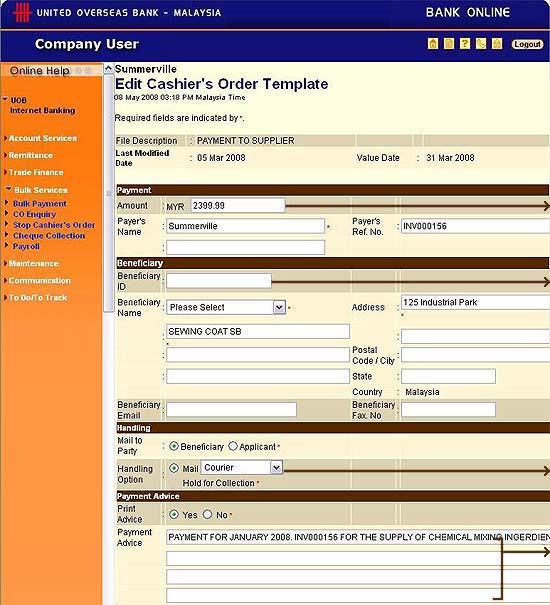Choose the Mail handling option

pos(174,468)
